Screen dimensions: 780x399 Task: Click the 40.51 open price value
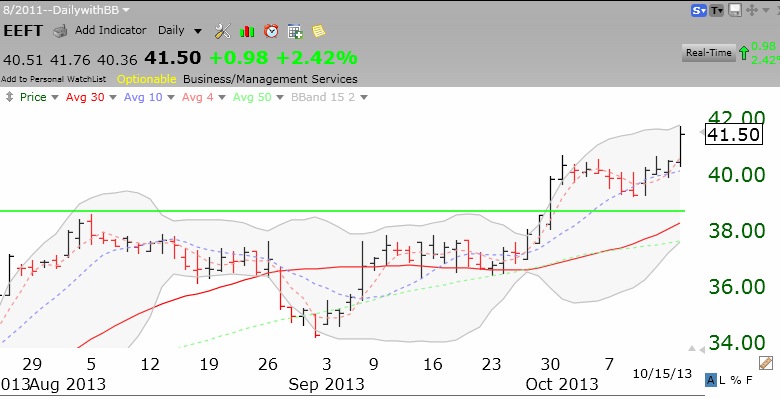coord(23,60)
